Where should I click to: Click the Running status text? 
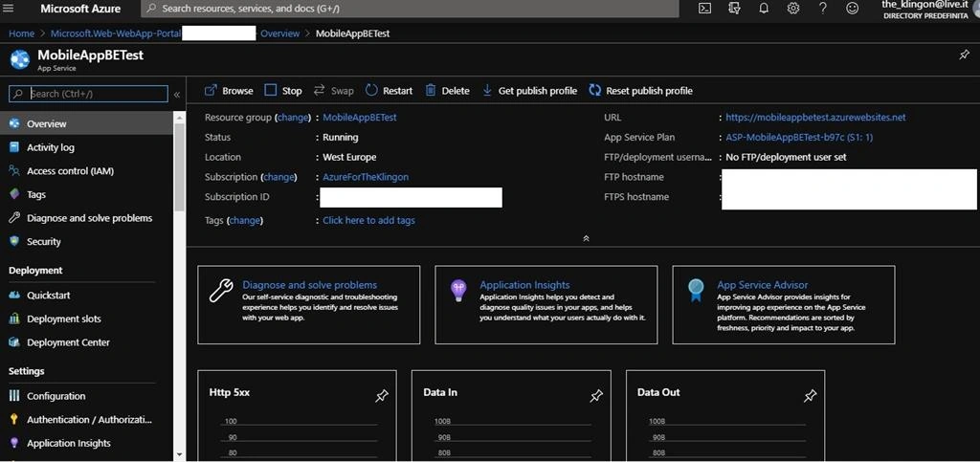(341, 138)
